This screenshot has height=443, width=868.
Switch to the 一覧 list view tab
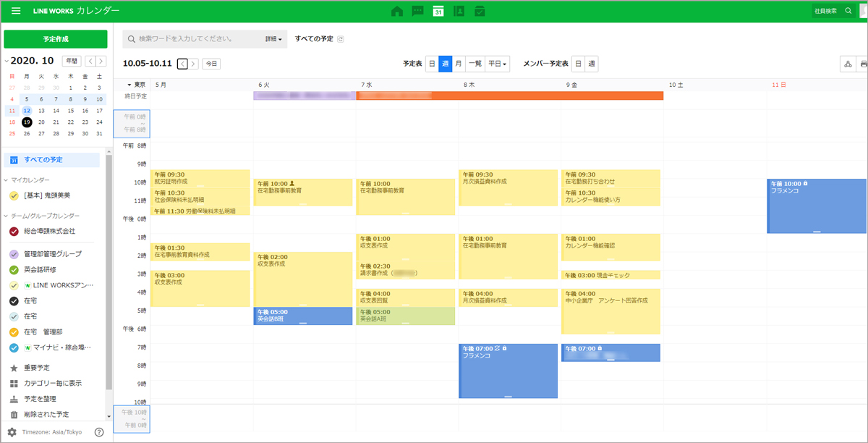pos(475,64)
